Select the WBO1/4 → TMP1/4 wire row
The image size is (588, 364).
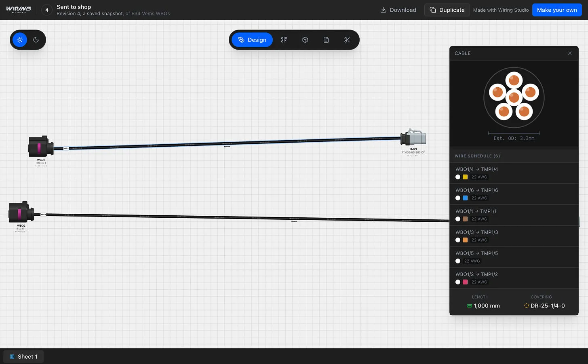click(514, 173)
